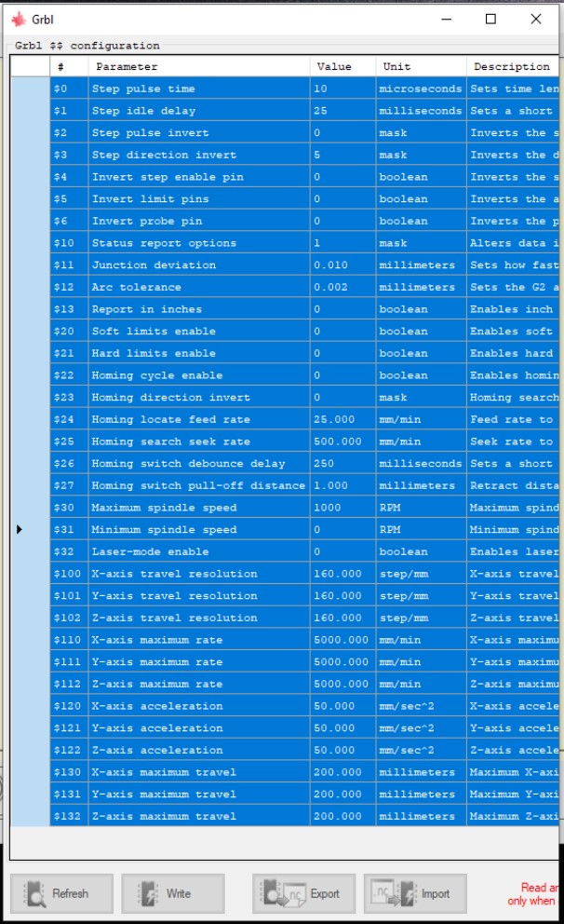Select Z-axis travel resolution value 160.000
Image resolution: width=564 pixels, height=924 pixels.
point(342,618)
